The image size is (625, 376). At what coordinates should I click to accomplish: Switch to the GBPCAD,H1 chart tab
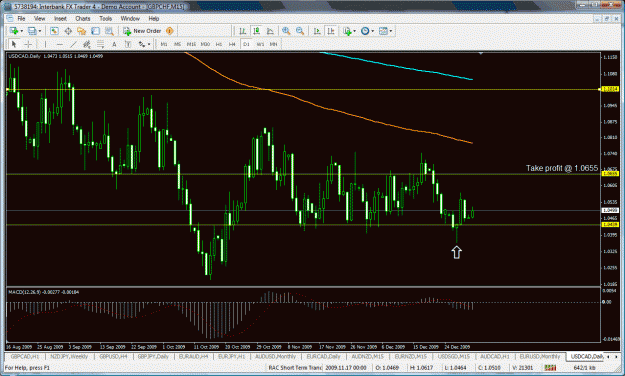tap(25, 356)
